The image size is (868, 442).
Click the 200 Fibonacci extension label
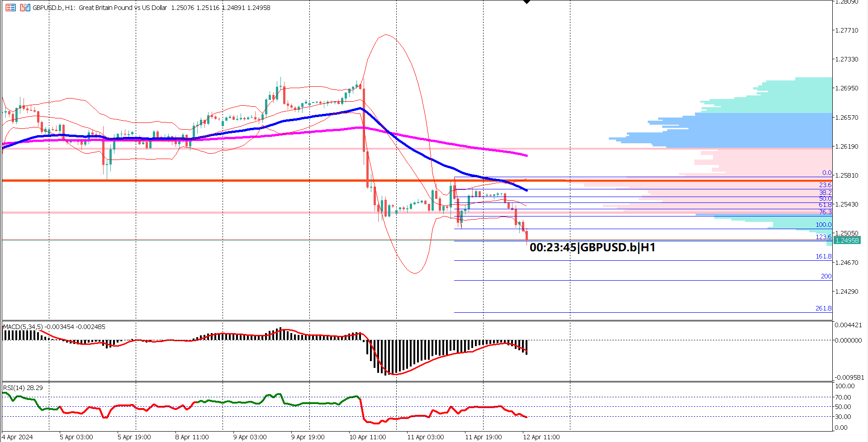(x=827, y=276)
